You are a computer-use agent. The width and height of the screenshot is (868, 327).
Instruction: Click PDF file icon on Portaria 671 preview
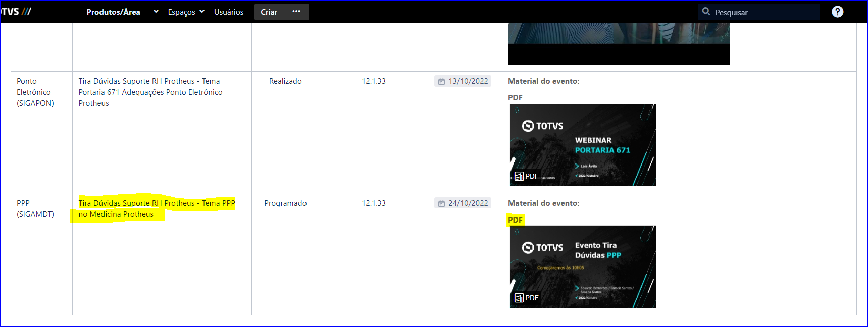pos(519,176)
